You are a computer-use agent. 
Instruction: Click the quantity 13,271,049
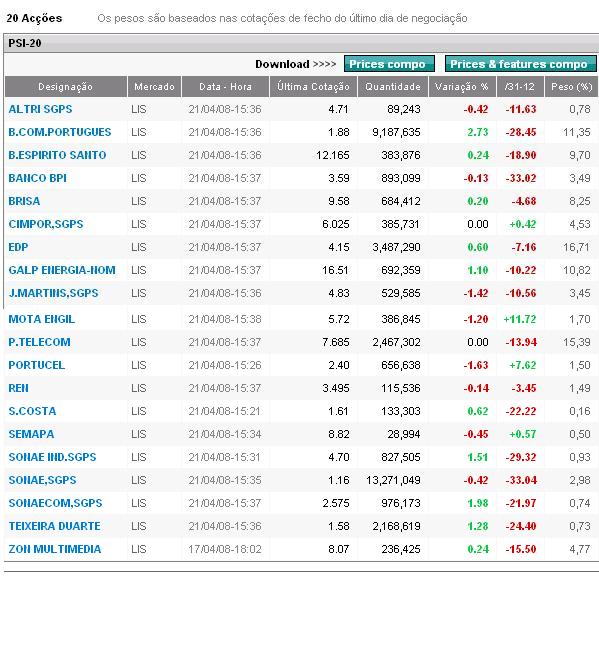coord(394,480)
